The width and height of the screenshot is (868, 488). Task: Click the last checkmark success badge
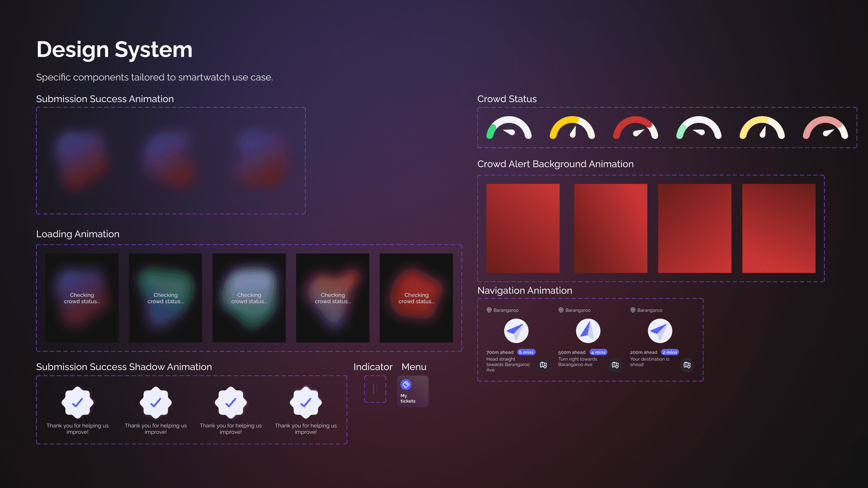click(306, 402)
